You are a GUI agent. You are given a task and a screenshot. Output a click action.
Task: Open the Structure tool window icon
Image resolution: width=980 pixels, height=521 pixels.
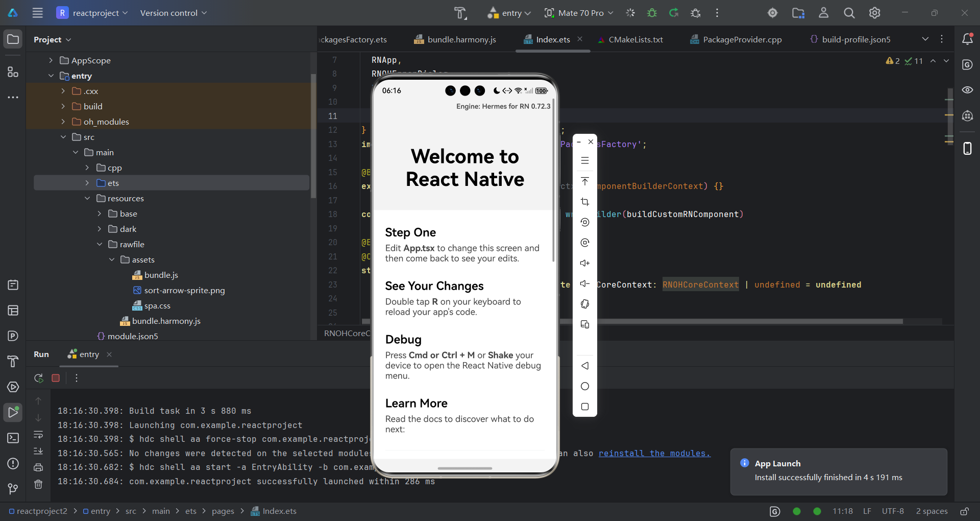(13, 72)
